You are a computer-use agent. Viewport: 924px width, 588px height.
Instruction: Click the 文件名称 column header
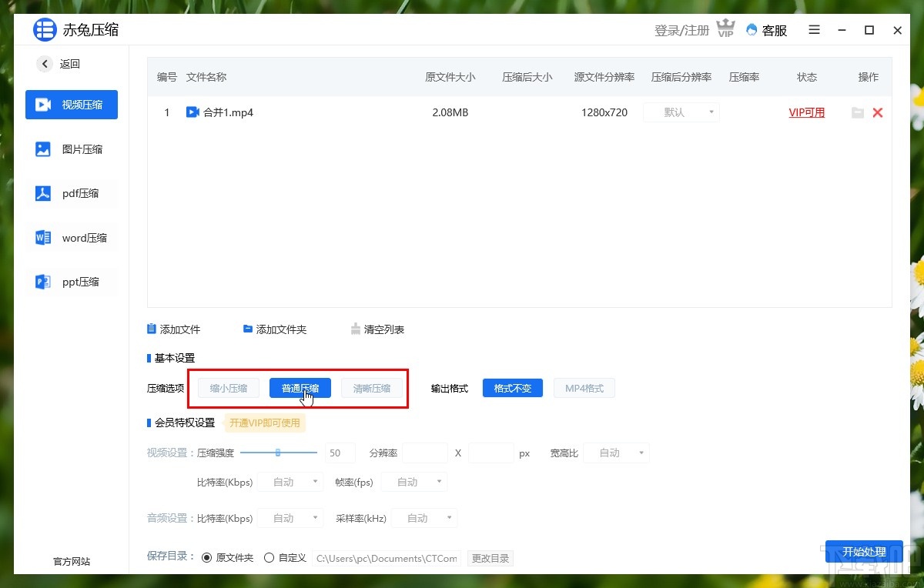click(206, 77)
